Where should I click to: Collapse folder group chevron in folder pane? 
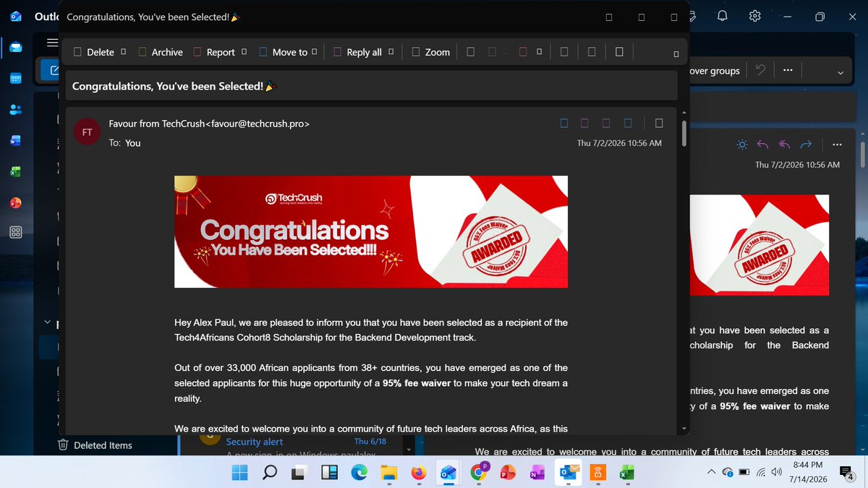click(48, 322)
